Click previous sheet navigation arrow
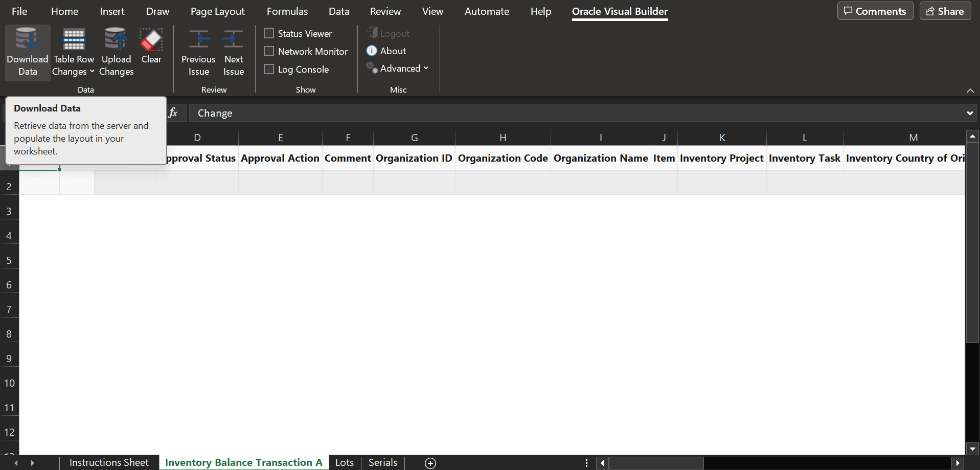 pyautogui.click(x=16, y=463)
